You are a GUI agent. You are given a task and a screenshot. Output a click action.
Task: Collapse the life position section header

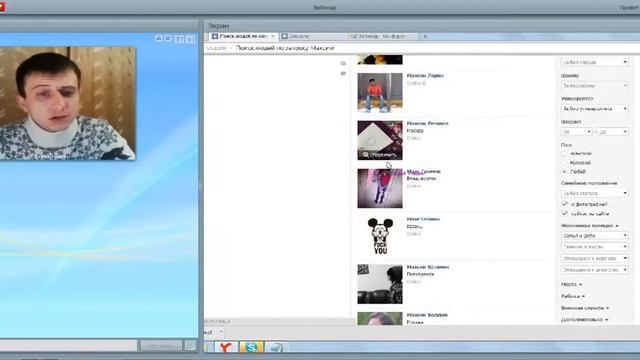coord(589,225)
